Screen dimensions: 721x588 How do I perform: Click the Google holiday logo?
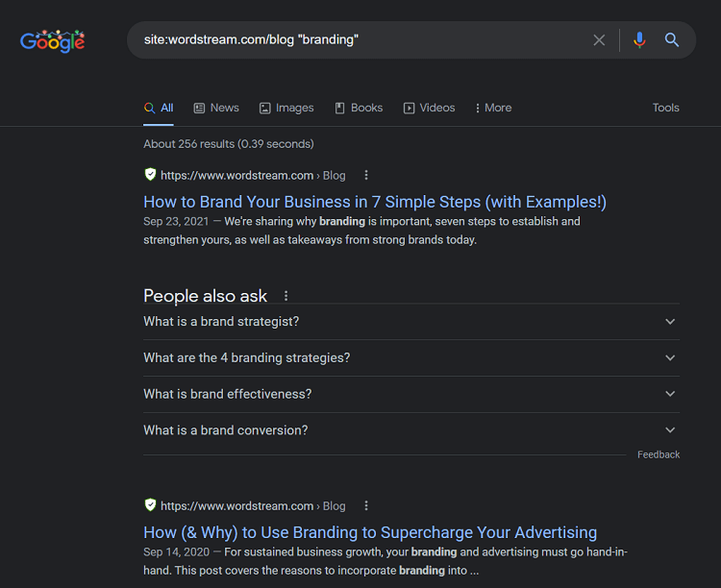pyautogui.click(x=53, y=41)
